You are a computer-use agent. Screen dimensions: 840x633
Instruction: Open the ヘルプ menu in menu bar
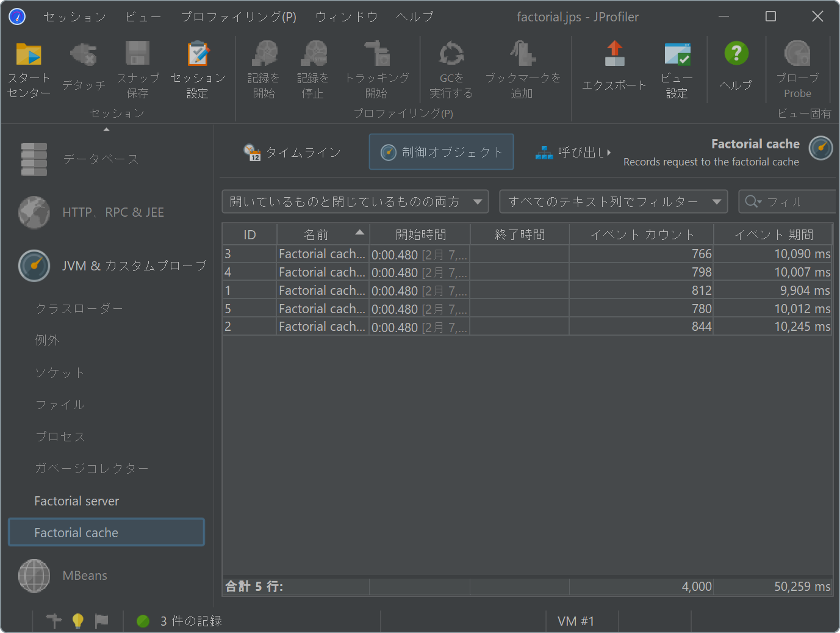tap(415, 16)
